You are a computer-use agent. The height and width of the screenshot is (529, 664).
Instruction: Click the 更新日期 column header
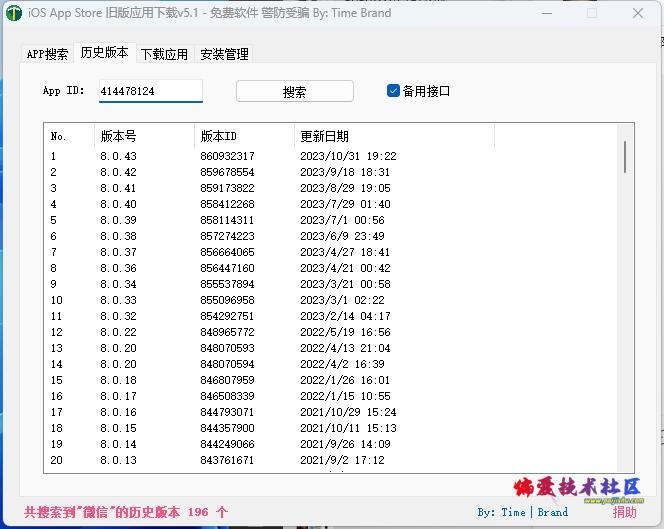(x=394, y=136)
